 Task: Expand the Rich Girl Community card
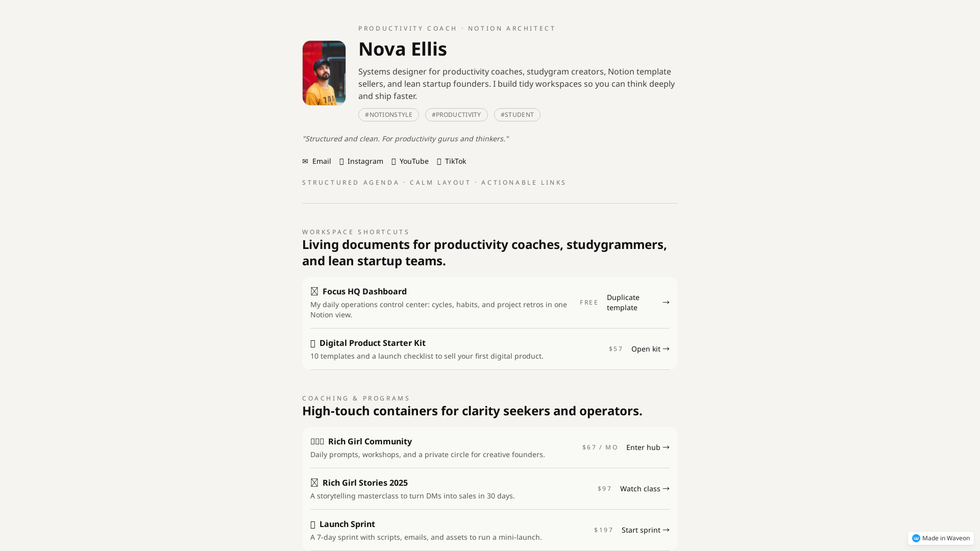coord(370,441)
